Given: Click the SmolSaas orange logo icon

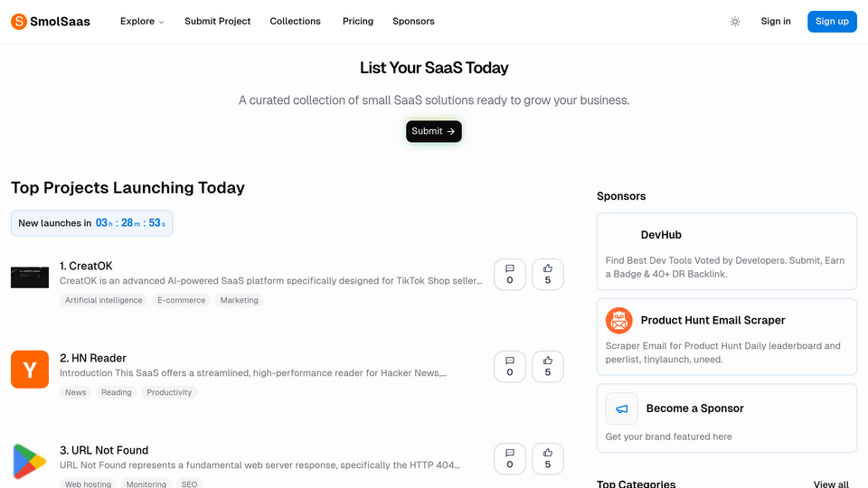Looking at the screenshot, I should [x=19, y=22].
